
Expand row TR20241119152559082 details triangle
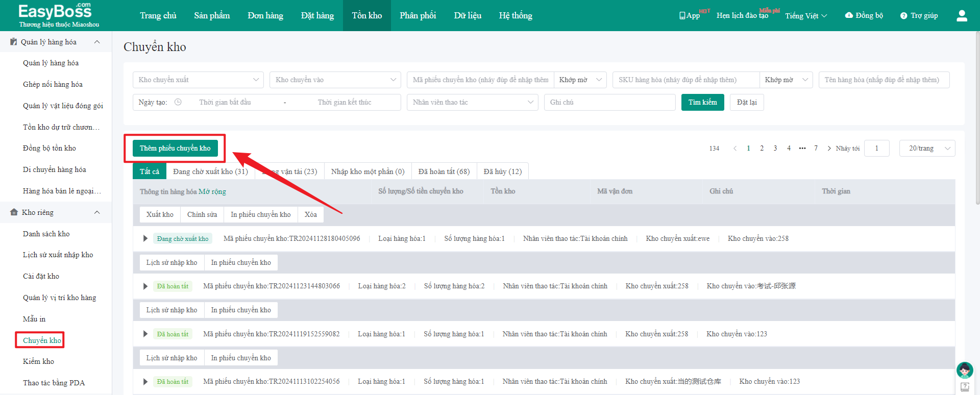coord(145,334)
